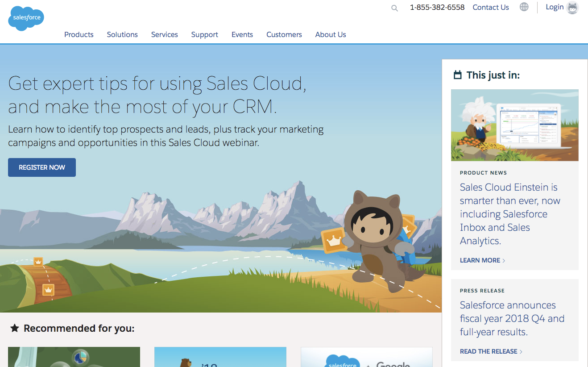Click the PRESS RELEASE label
588x367 pixels.
pos(482,291)
